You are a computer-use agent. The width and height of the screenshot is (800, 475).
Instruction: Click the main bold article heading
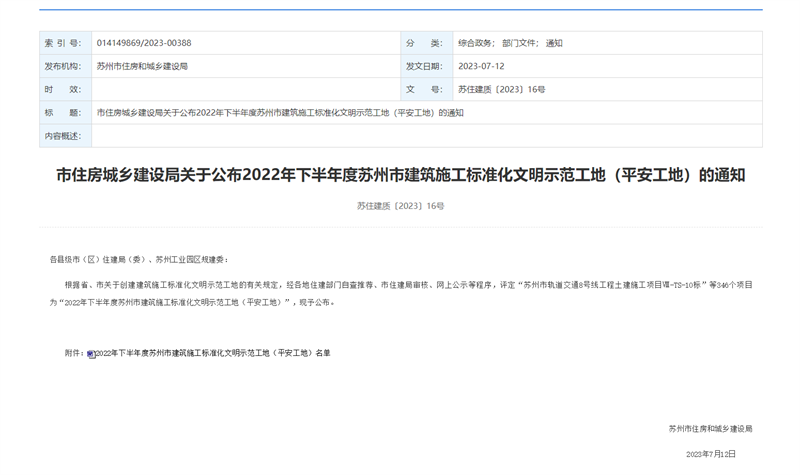[400, 175]
